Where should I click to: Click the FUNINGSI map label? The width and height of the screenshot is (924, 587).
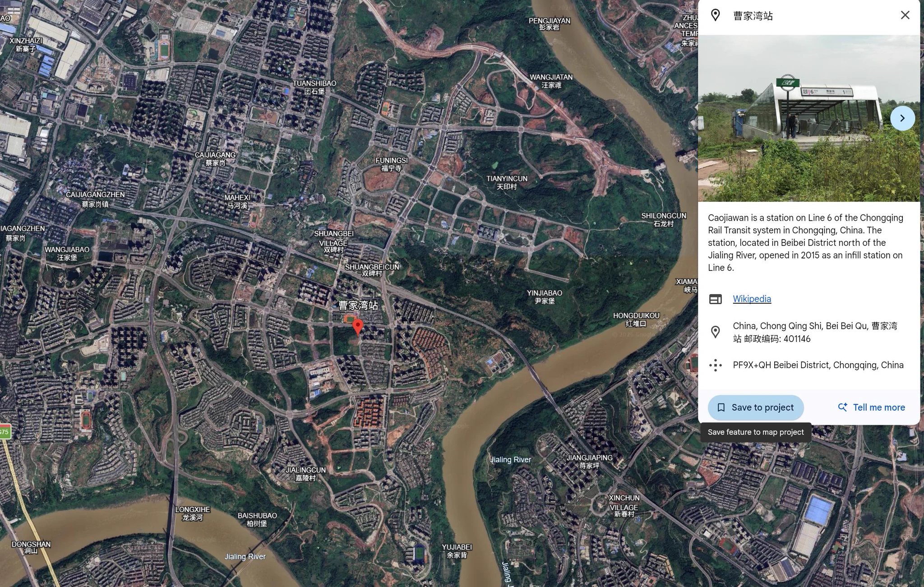[392, 164]
